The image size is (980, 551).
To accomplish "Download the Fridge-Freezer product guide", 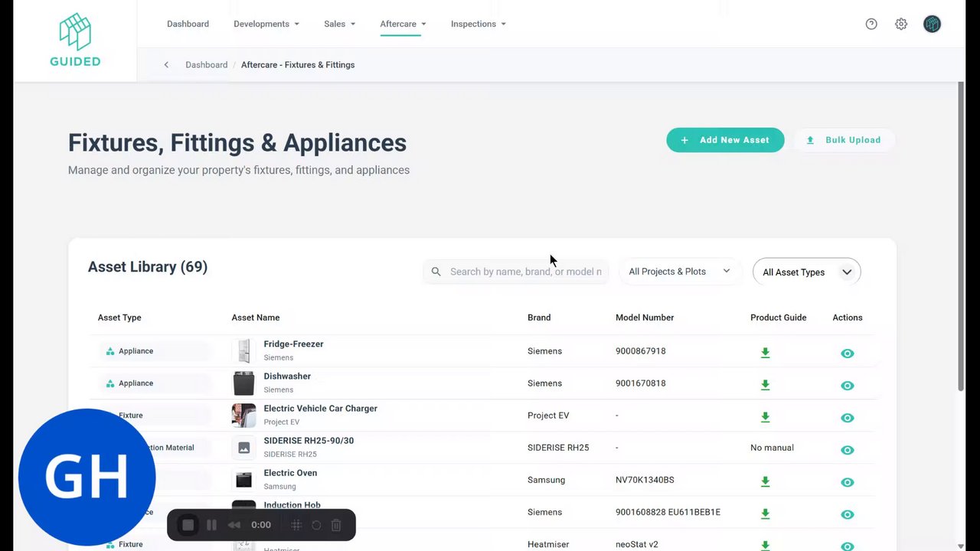I will click(765, 353).
